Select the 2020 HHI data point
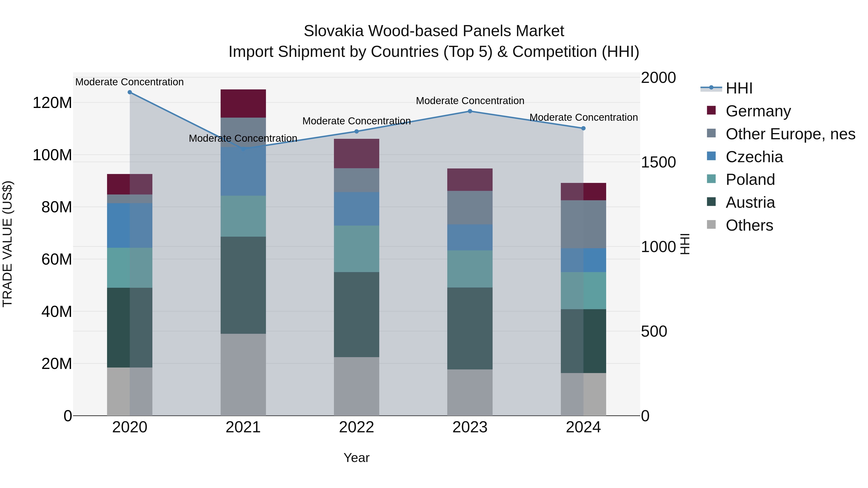Viewport: 868px width, 488px height. [x=130, y=92]
